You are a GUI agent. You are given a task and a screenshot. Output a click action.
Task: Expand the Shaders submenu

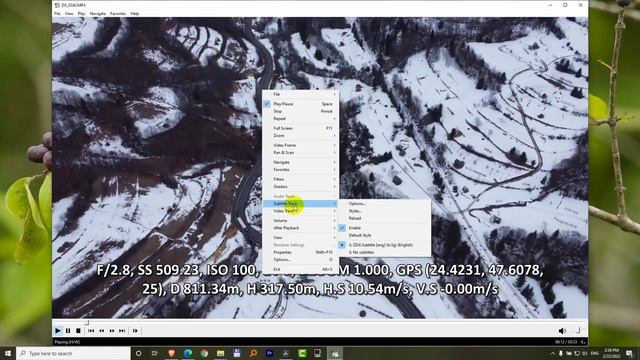point(300,187)
